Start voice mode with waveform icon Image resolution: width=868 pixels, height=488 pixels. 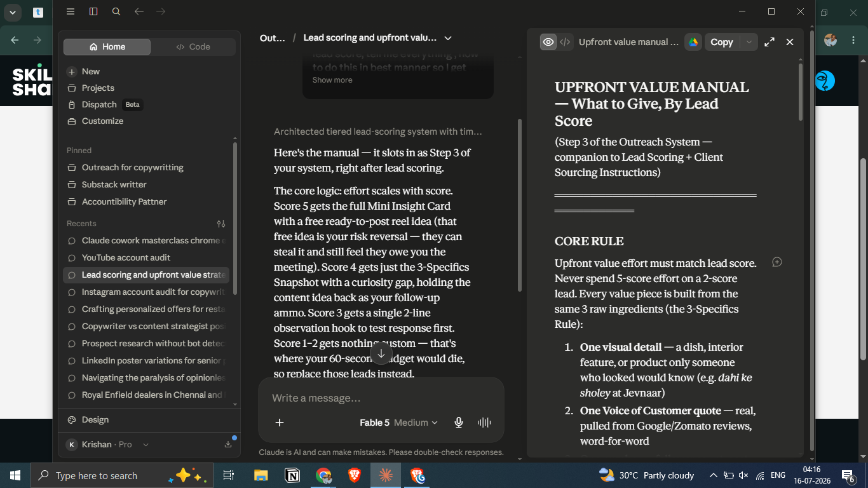coord(484,423)
